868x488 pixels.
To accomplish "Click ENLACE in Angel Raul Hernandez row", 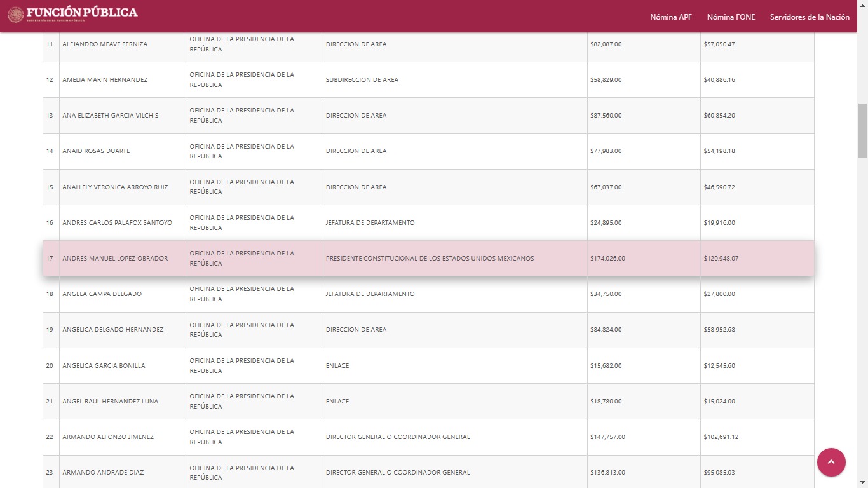I will (x=337, y=402).
